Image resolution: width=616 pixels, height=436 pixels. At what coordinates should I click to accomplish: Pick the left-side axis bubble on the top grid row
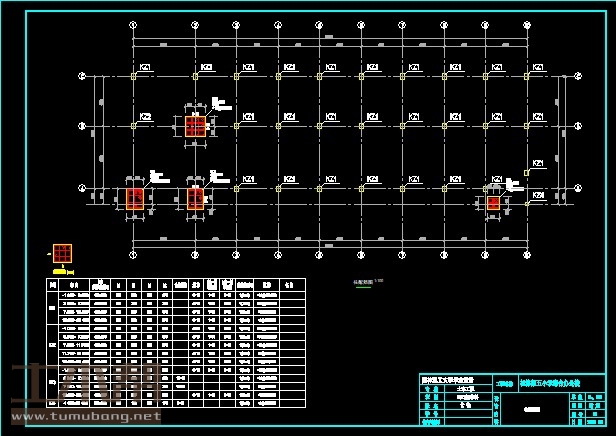pos(84,76)
